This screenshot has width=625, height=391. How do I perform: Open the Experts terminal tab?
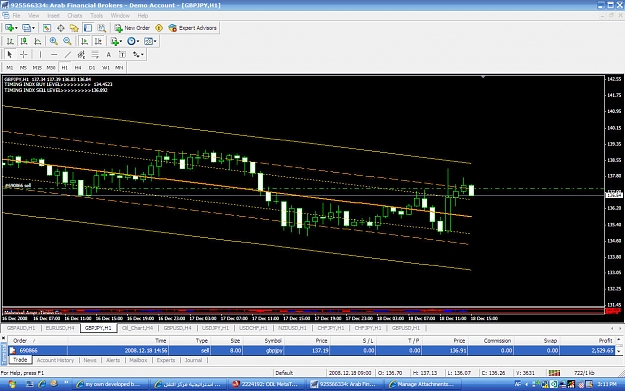[166, 360]
